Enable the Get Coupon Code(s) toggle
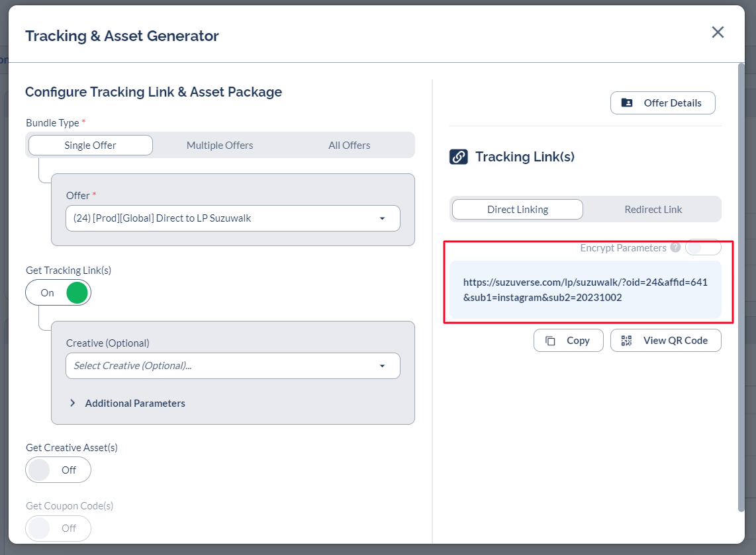 [58, 528]
